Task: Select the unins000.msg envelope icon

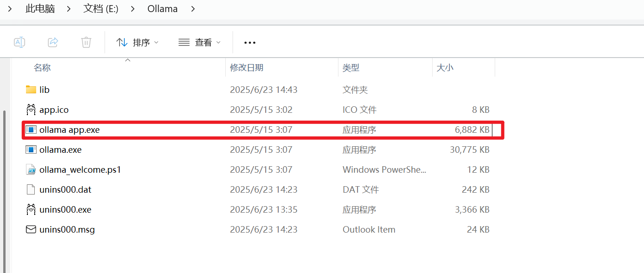Action: coord(31,229)
